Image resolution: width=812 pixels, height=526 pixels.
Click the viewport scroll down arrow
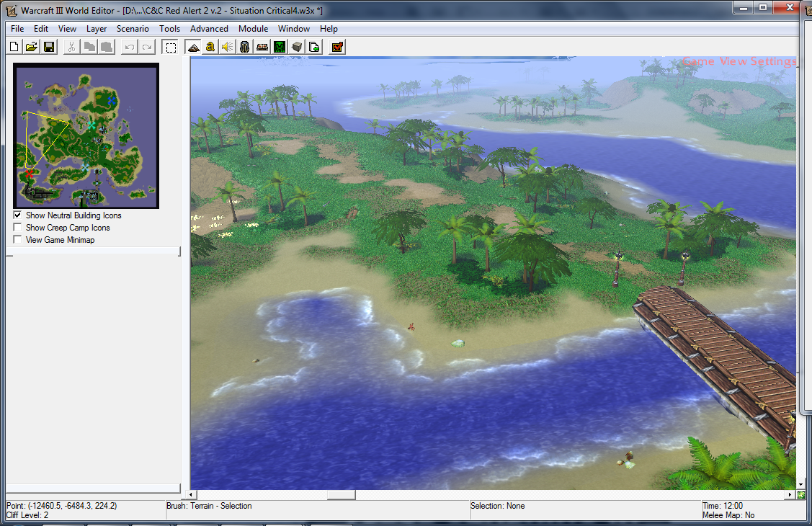point(801,485)
